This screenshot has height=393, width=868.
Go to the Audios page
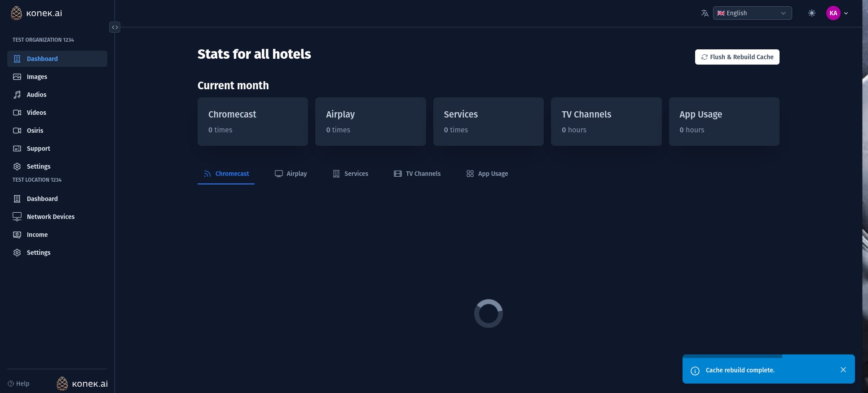point(57,95)
